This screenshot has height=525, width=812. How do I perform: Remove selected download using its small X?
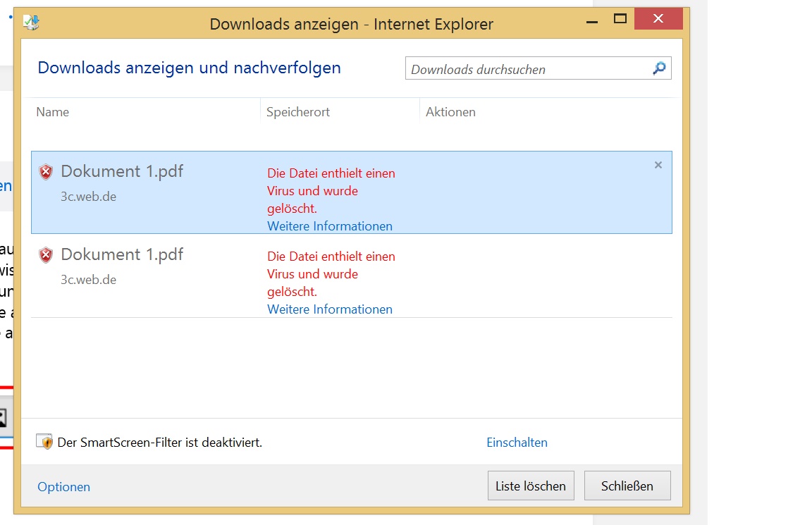pos(658,165)
